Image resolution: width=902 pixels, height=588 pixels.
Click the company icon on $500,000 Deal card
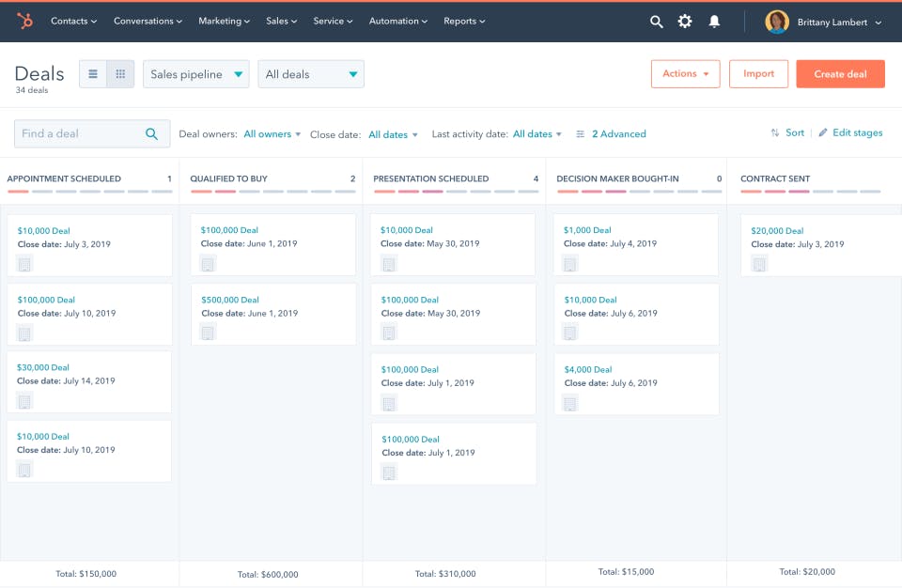click(x=208, y=333)
